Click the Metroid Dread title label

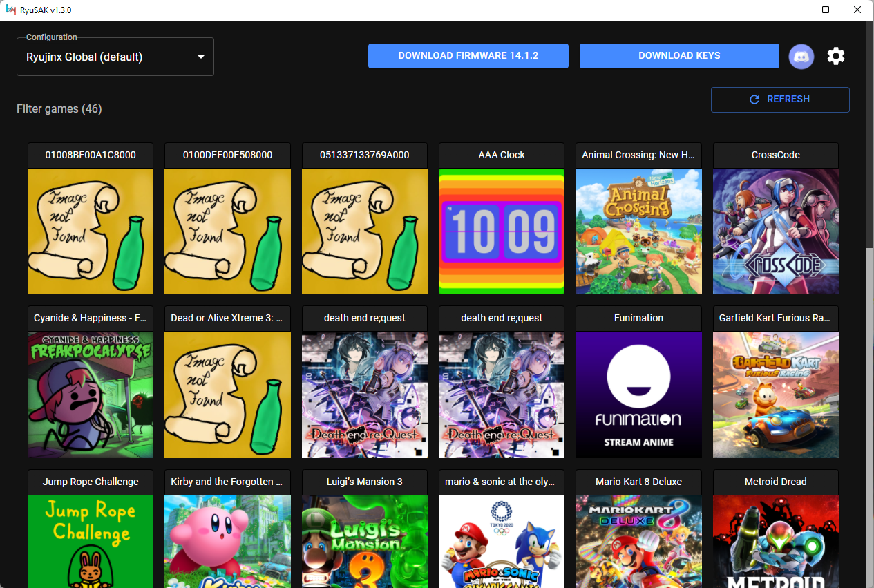pyautogui.click(x=776, y=482)
